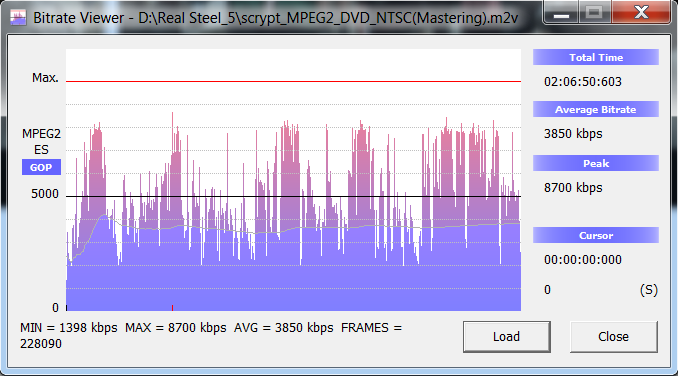This screenshot has height=376, width=678.
Task: Click the Cursor header label
Action: pos(596,236)
